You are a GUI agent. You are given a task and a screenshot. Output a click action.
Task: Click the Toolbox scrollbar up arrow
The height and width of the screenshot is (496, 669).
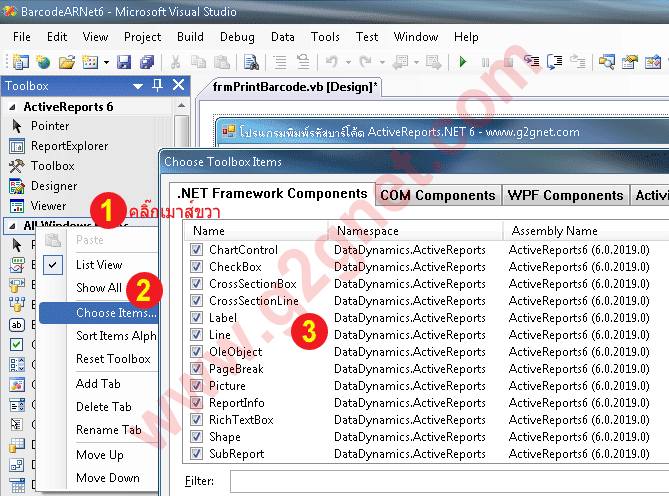[181, 105]
